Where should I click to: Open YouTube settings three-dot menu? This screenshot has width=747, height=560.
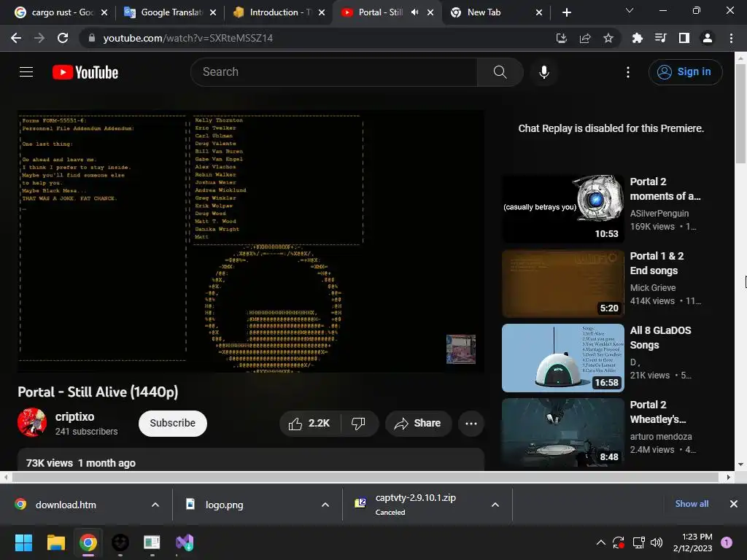pos(628,72)
